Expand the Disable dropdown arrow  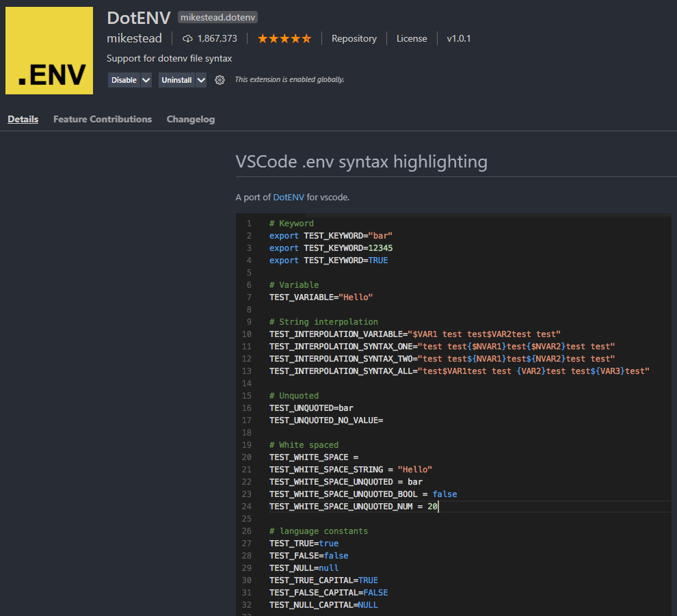(x=146, y=80)
